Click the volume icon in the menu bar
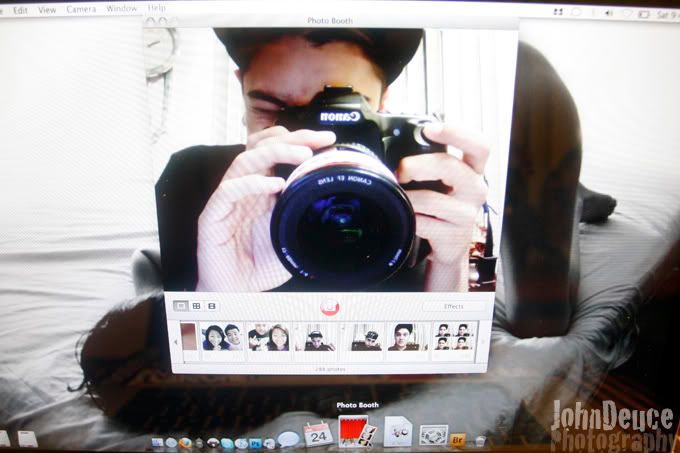The width and height of the screenshot is (680, 453). coord(609,13)
